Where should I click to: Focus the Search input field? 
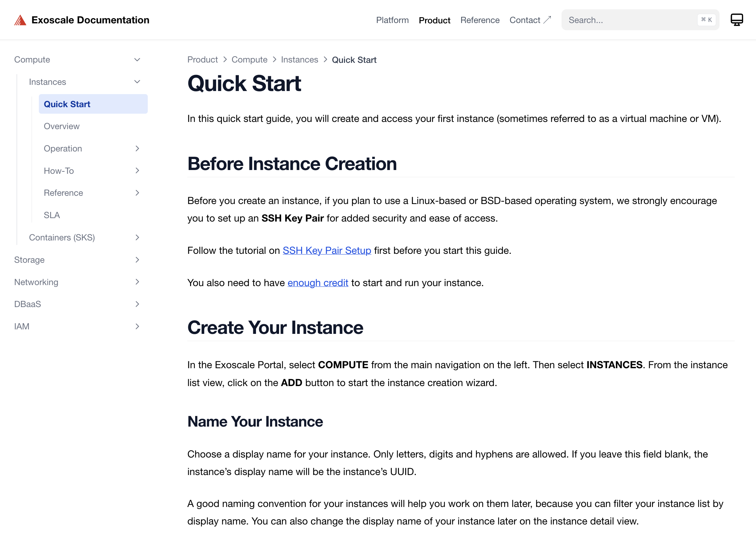[629, 20]
